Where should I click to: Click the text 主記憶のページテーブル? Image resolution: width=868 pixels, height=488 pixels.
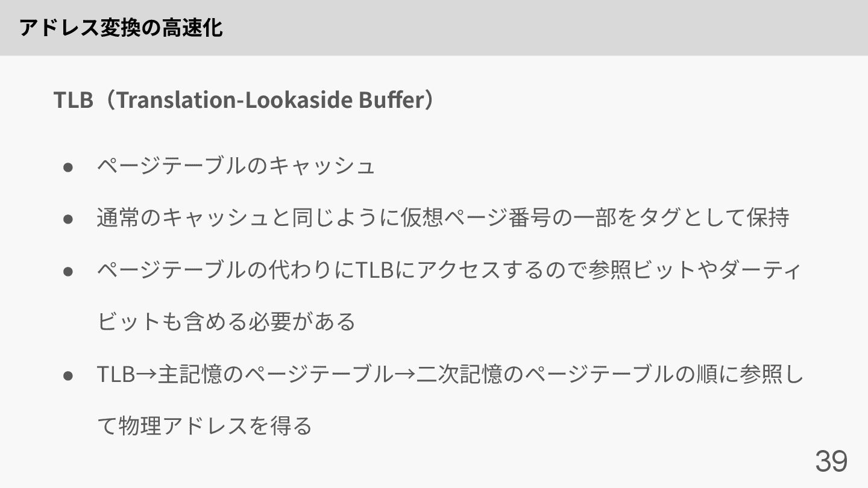coord(275,375)
